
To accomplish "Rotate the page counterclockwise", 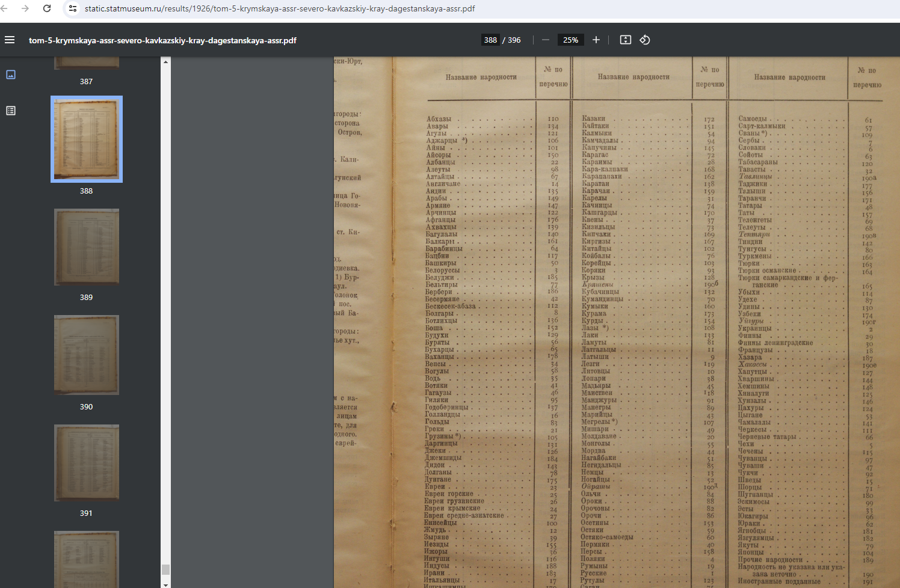I will 645,40.
